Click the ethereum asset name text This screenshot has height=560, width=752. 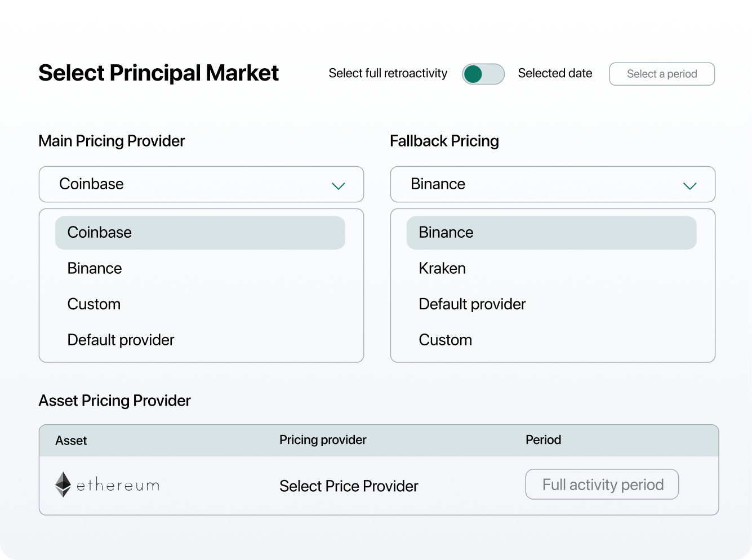(x=118, y=485)
